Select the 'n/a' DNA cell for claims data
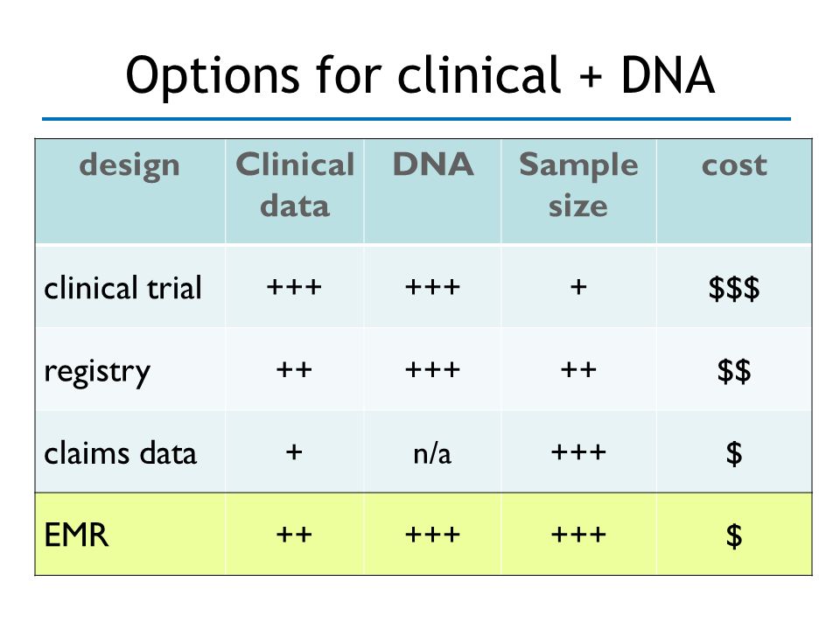The width and height of the screenshot is (840, 630). 432,453
